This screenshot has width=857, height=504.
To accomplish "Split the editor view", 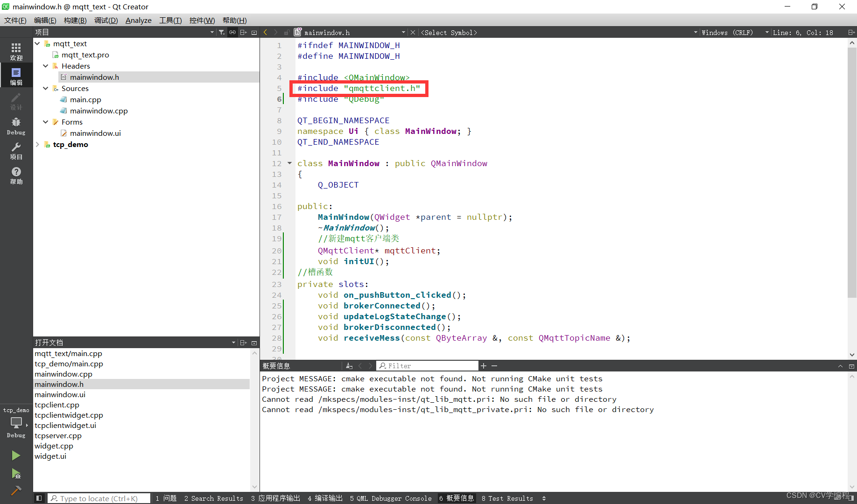I will coord(851,32).
